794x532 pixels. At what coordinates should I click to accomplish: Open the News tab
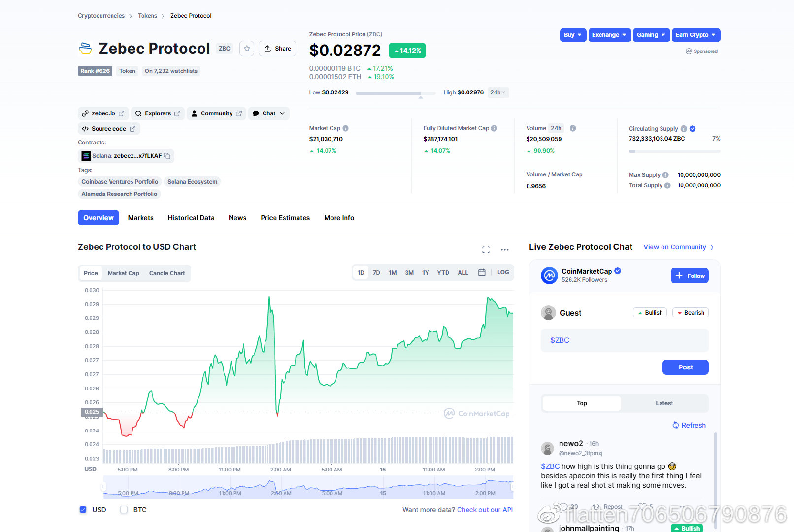237,218
